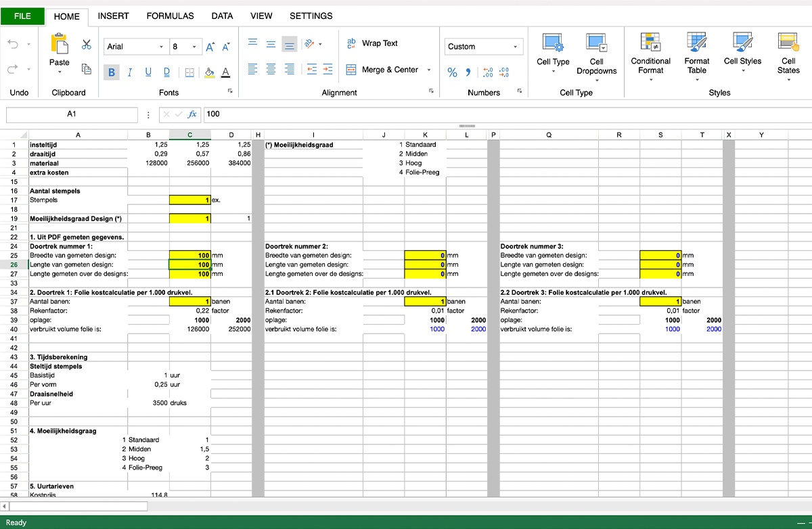Click the horizontal scrollbar left arrow
This screenshot has height=529, width=812.
point(4,506)
